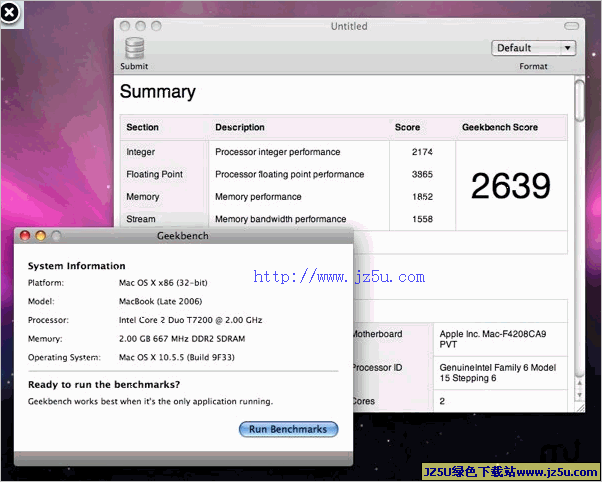This screenshot has width=602, height=482.
Task: Click the Submit database icon in toolbar
Action: pos(134,48)
